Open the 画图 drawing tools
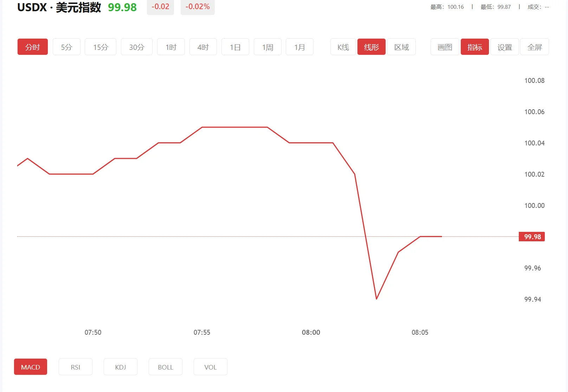Image resolution: width=568 pixels, height=392 pixels. coord(445,47)
